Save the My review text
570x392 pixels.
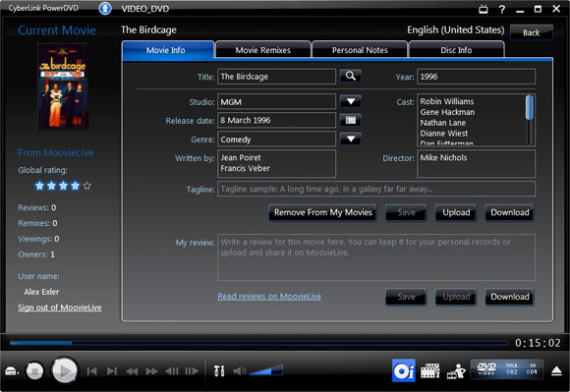click(x=406, y=297)
